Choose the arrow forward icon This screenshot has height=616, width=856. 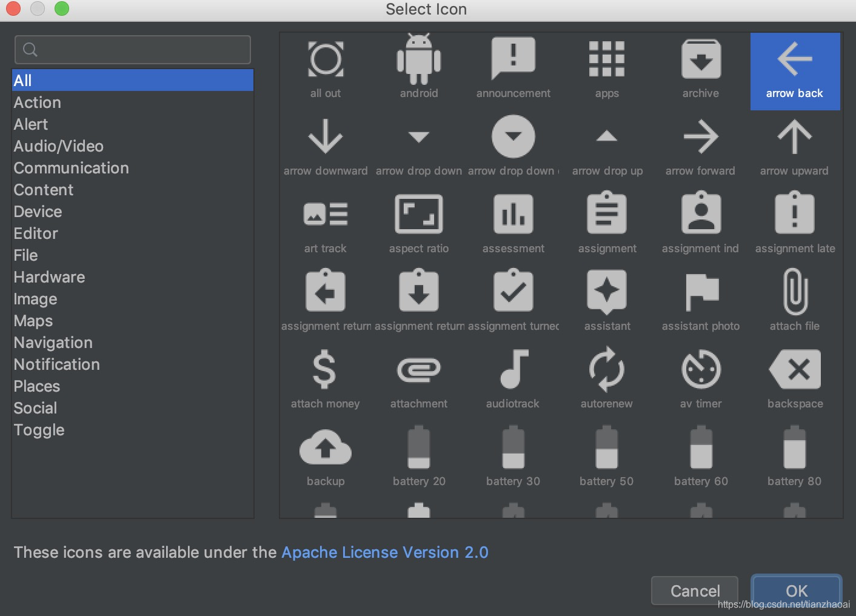pyautogui.click(x=701, y=136)
